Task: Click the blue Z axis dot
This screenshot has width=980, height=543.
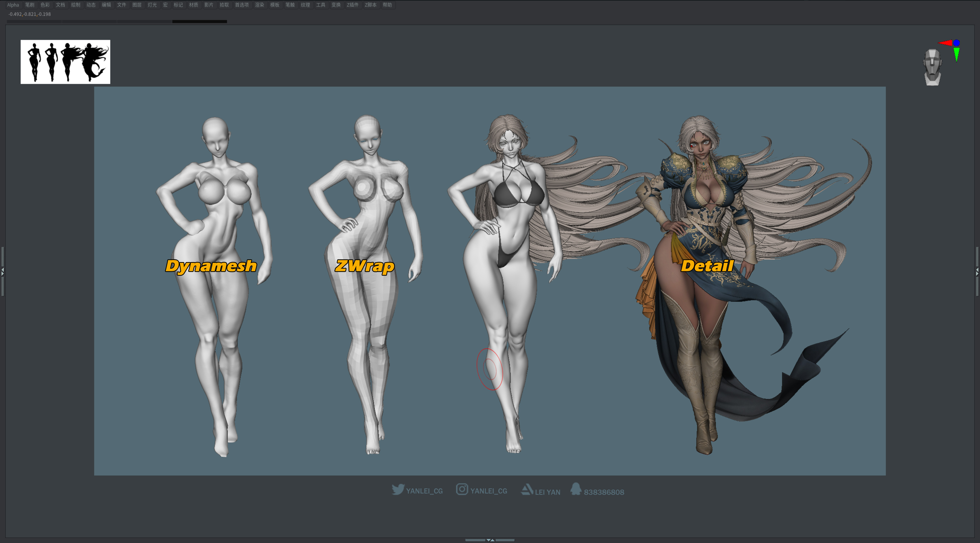Action: pos(957,43)
